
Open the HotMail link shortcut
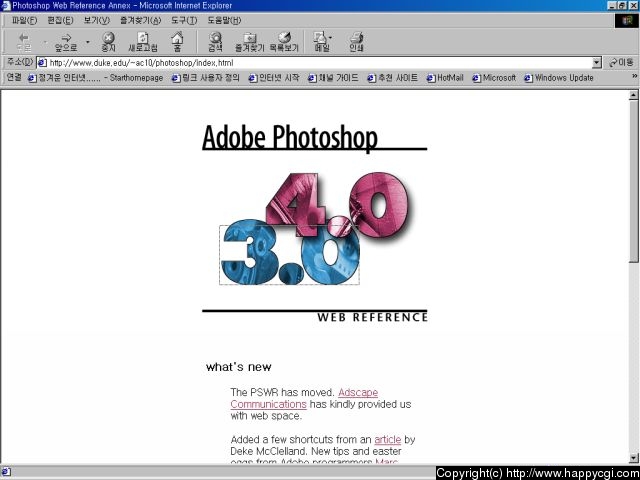tap(445, 78)
